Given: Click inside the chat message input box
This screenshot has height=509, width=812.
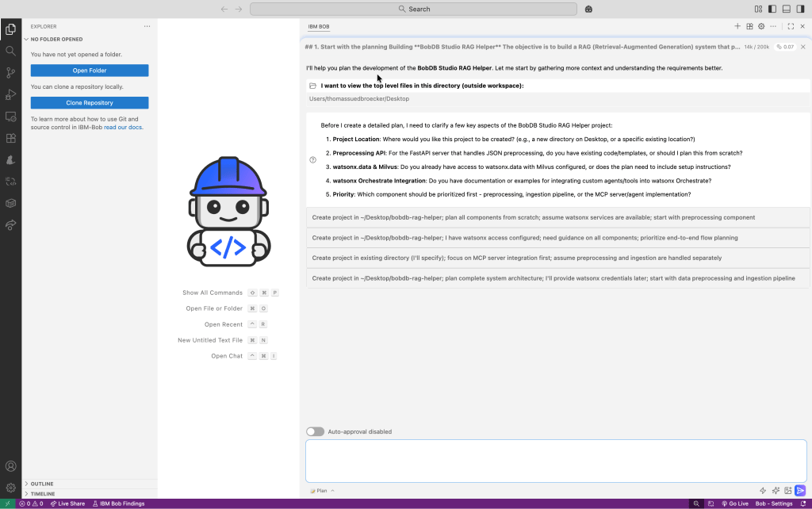Looking at the screenshot, I should (x=555, y=460).
